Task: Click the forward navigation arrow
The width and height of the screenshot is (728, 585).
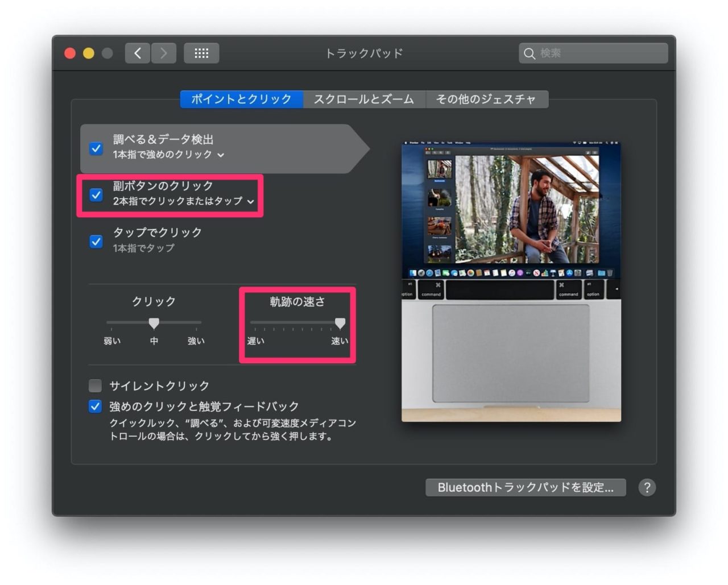Action: (x=164, y=53)
